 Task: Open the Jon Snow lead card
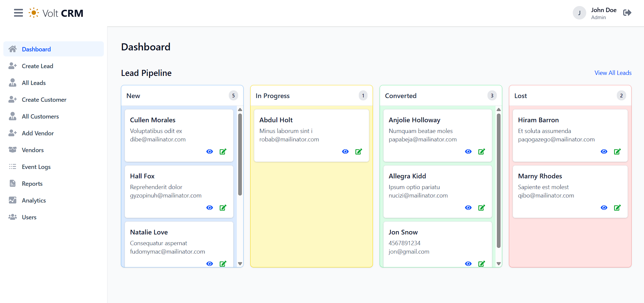click(403, 232)
